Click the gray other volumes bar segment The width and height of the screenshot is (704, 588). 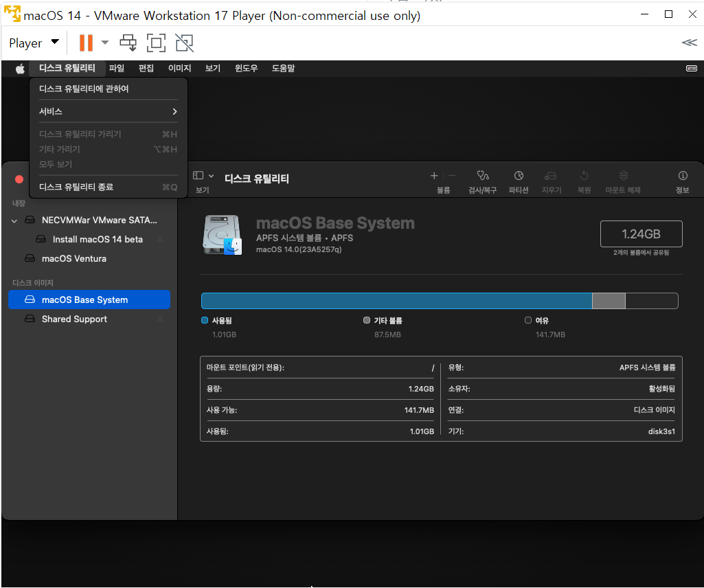609,300
